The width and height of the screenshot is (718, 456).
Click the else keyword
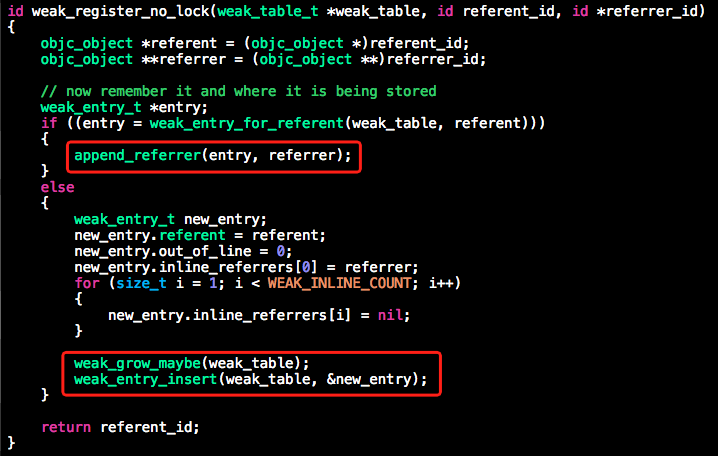[57, 187]
